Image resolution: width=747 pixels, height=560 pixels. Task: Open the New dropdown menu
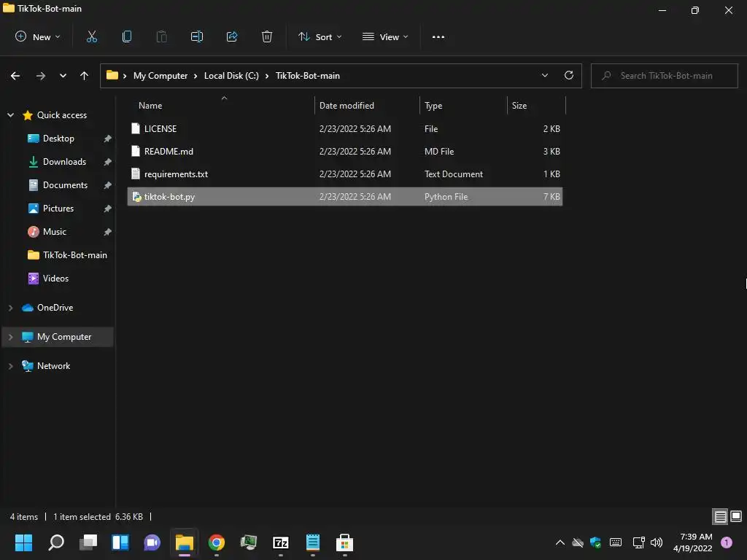coord(38,36)
